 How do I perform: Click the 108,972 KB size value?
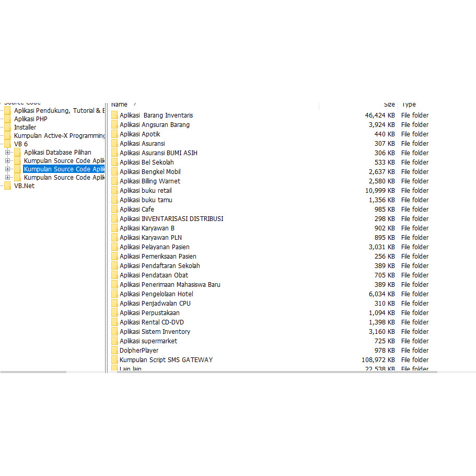coord(378,359)
